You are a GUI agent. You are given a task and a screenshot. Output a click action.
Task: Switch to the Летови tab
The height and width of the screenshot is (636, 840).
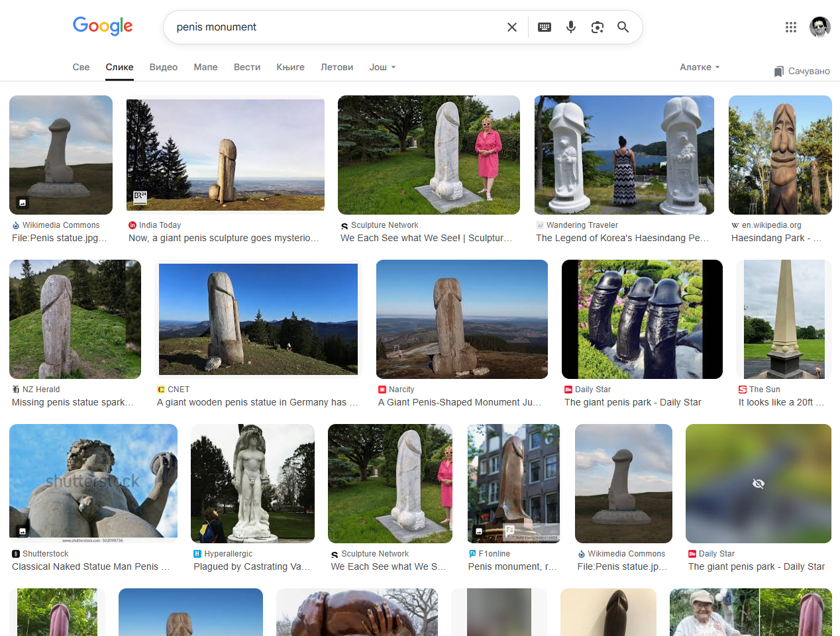(337, 67)
